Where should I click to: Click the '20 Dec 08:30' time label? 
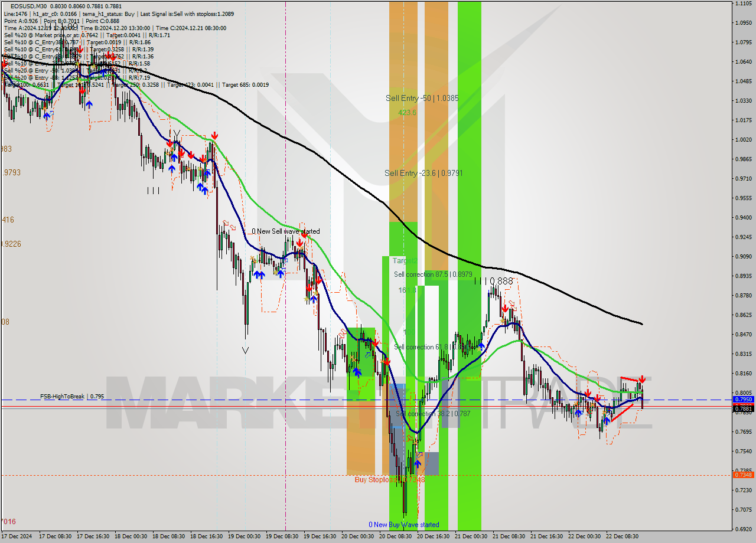click(395, 537)
